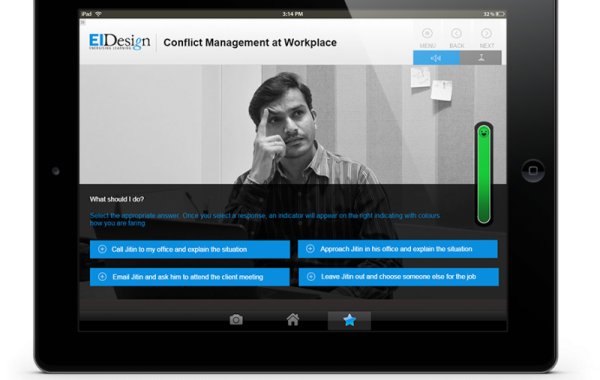Choose 'Leave Jitin out' answer option
The height and width of the screenshot is (380, 600).
[x=398, y=277]
